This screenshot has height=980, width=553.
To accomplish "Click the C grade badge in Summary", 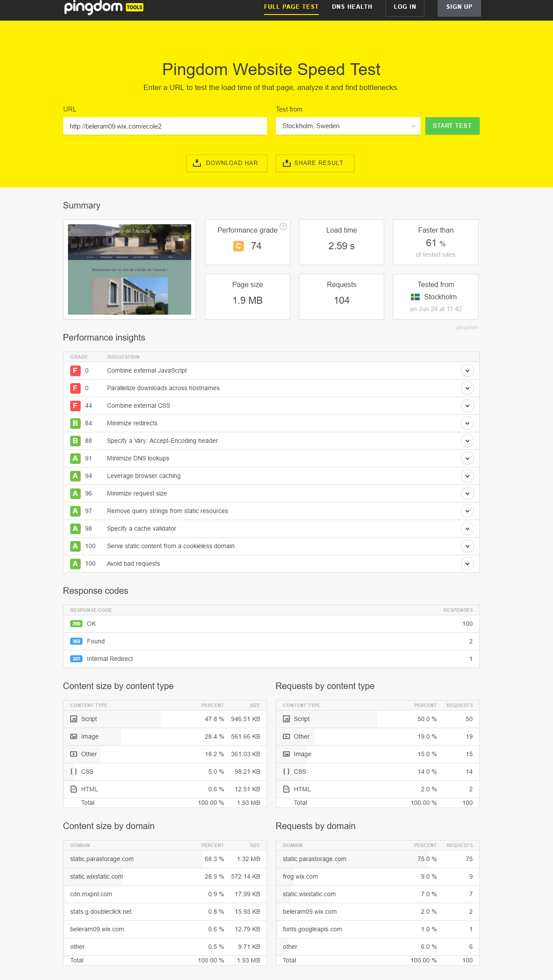I will click(x=238, y=246).
